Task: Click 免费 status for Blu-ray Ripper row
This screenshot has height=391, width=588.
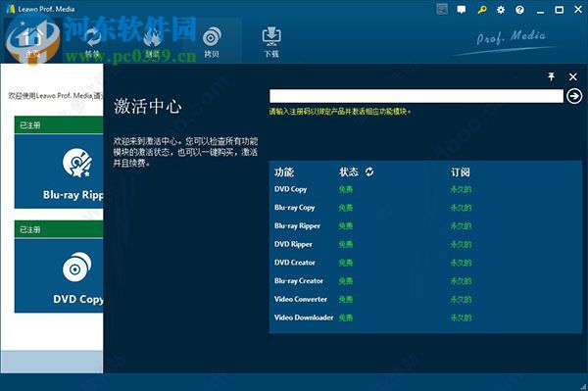Action: click(x=346, y=226)
